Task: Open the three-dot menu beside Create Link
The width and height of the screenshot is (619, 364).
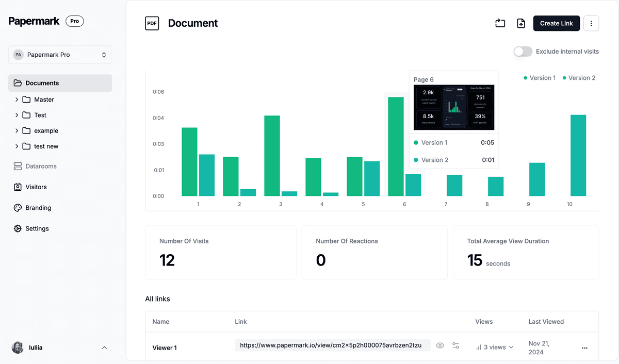Action: [591, 23]
